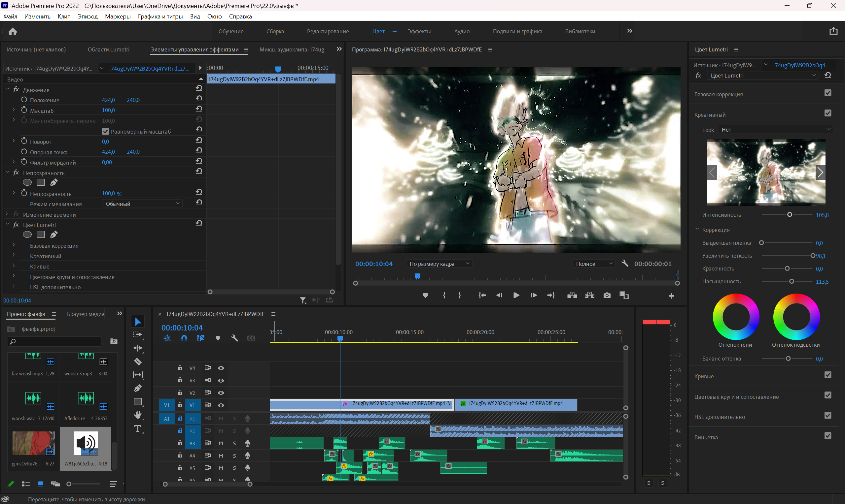Screen dimensions: 845x504
Task: Uncheck the Uniform Scale checkbox
Action: pyautogui.click(x=105, y=131)
